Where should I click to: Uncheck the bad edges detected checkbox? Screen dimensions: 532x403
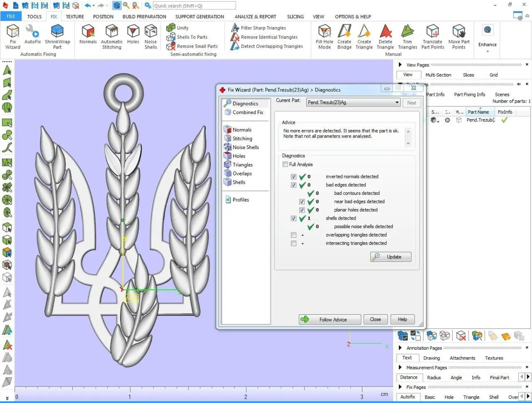(293, 185)
